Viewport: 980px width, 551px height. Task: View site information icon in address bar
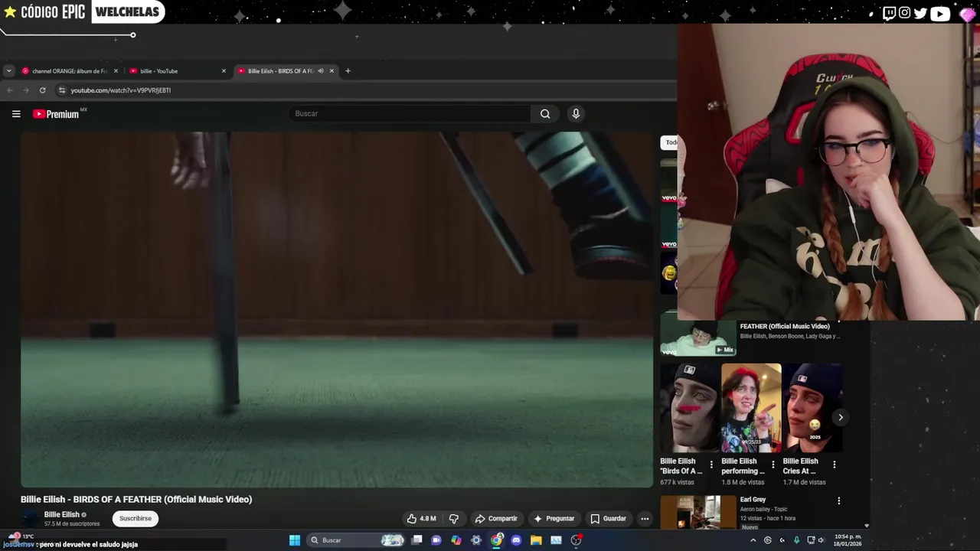click(x=62, y=90)
